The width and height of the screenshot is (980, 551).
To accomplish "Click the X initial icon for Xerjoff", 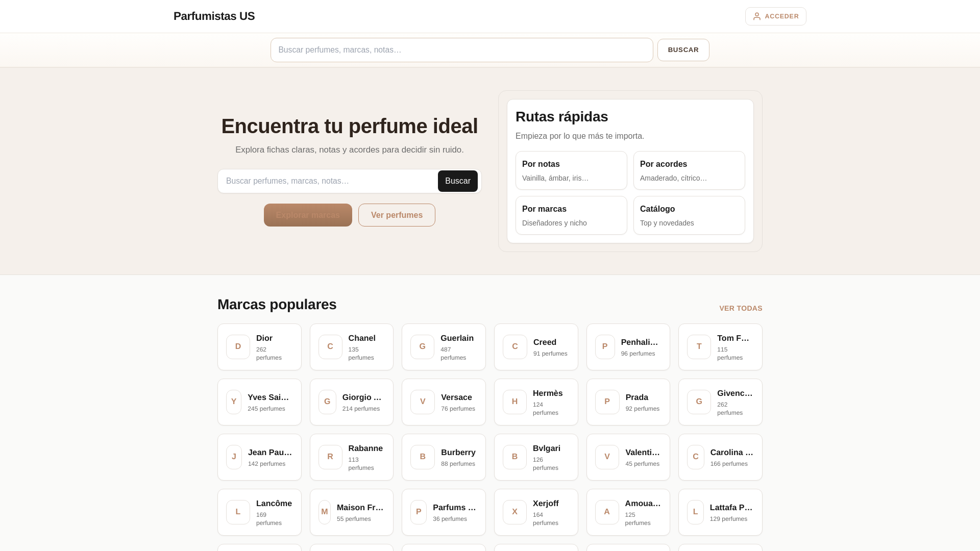I will click(514, 512).
